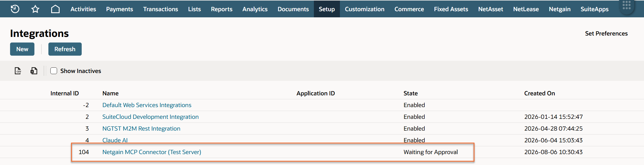
Task: Click Enabled state of Default Web Services Integrations
Action: tap(414, 105)
